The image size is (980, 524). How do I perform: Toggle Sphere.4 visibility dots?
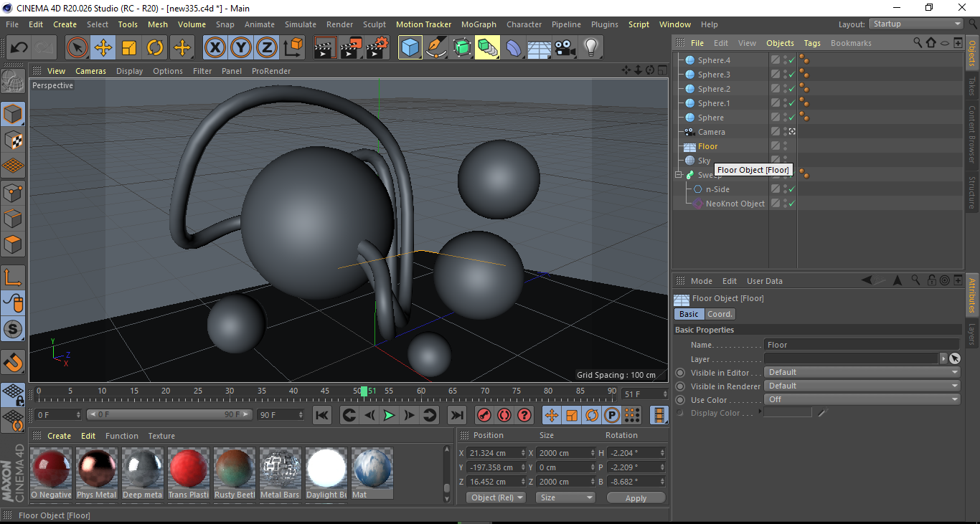(785, 60)
